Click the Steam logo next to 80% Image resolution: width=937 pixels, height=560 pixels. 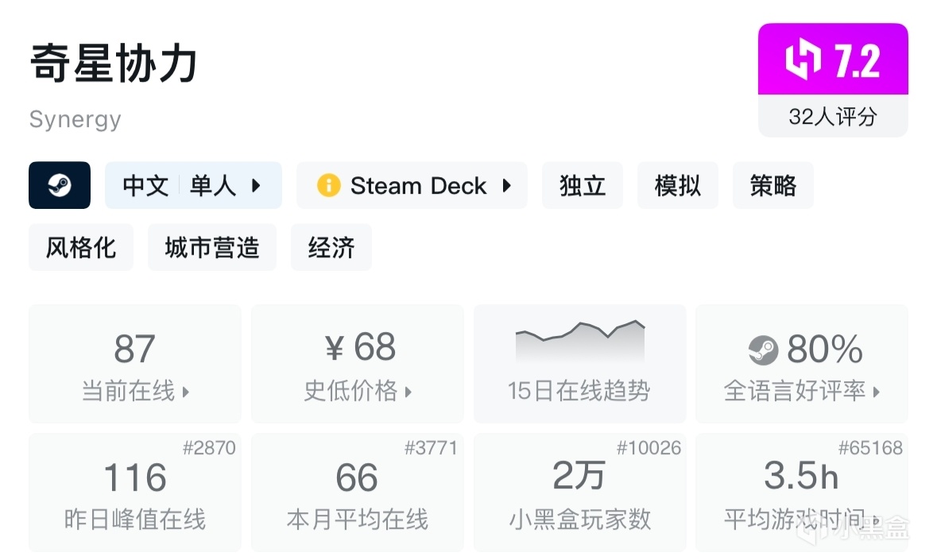[763, 350]
